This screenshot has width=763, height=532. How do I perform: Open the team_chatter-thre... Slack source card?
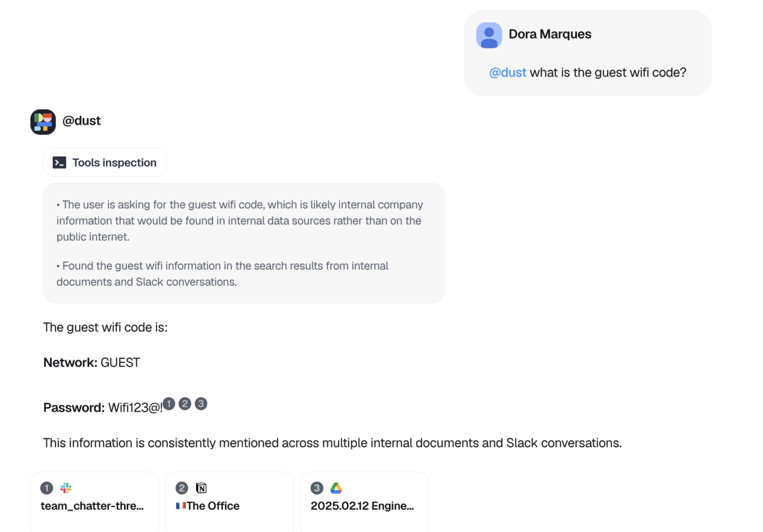click(x=95, y=502)
